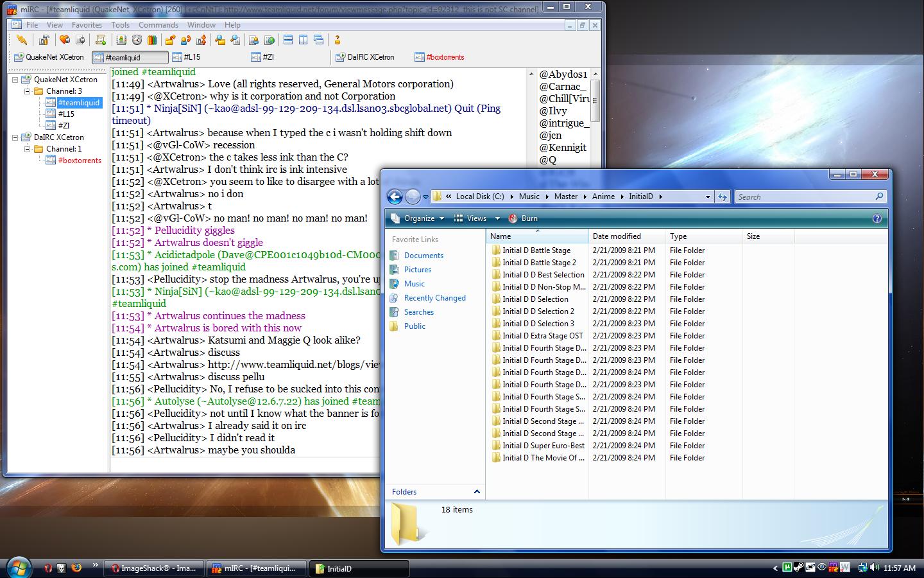This screenshot has height=578, width=924.
Task: Click the Explorer Search input box
Action: click(x=805, y=197)
